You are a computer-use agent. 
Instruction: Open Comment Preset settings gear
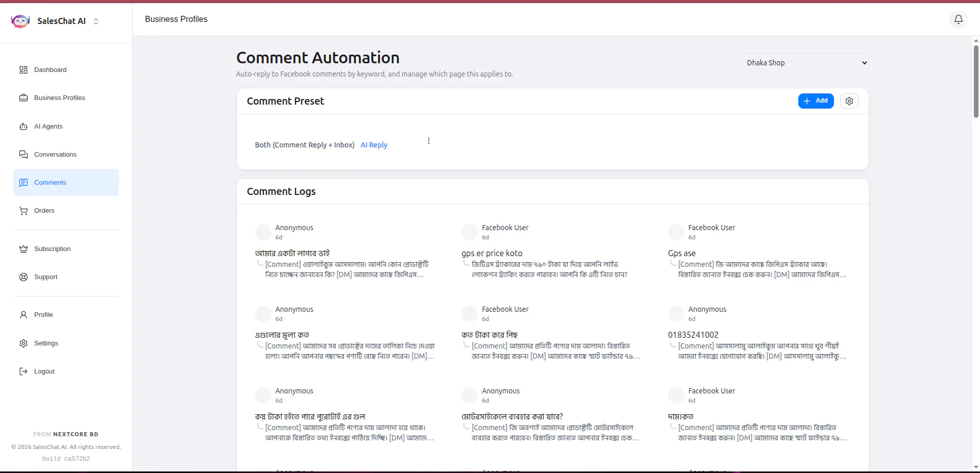tap(849, 101)
